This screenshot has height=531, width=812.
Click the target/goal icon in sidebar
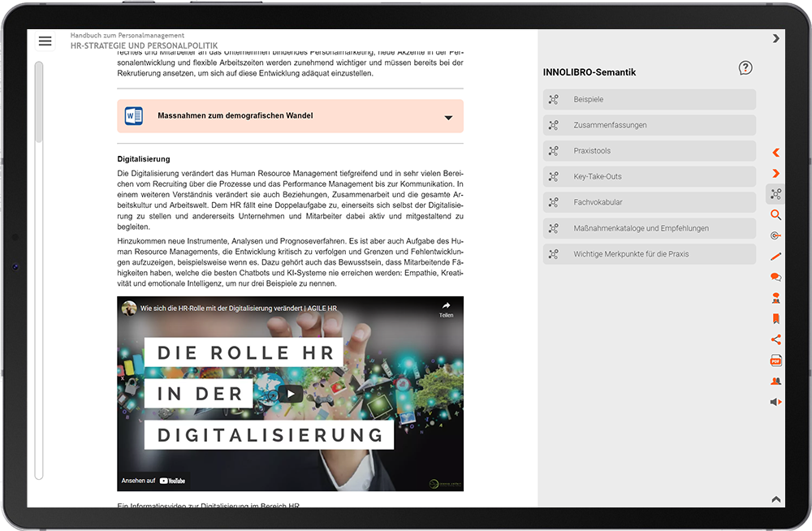(x=775, y=235)
